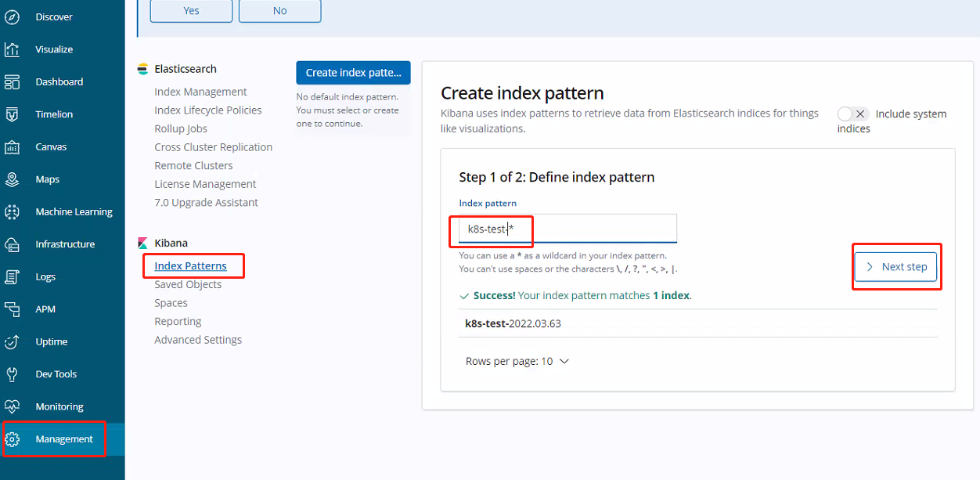Open the Logs icon
This screenshot has height=480, width=980.
click(12, 276)
